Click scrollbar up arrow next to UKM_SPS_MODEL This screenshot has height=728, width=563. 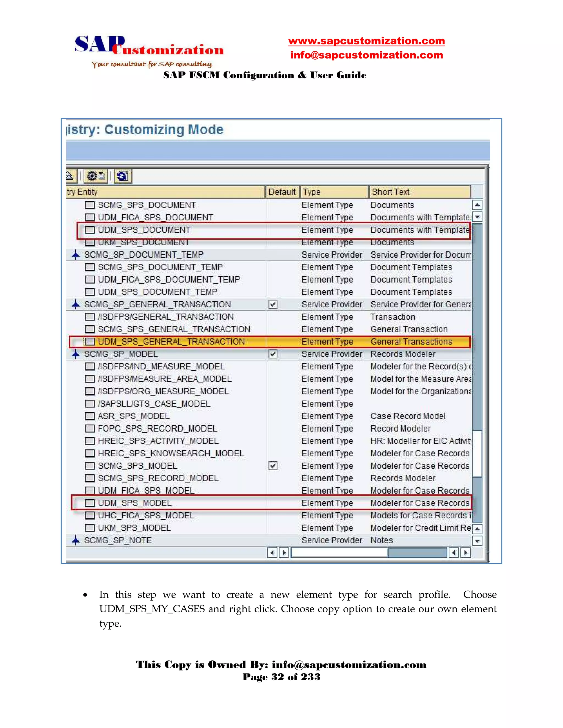tap(478, 529)
